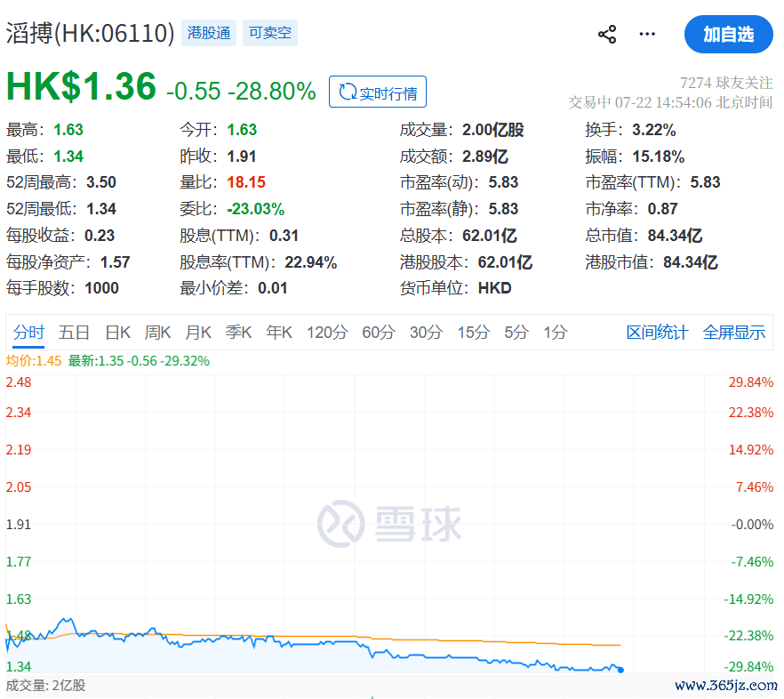
Task: Click the 2.48 price axis label
Action: coord(19,382)
